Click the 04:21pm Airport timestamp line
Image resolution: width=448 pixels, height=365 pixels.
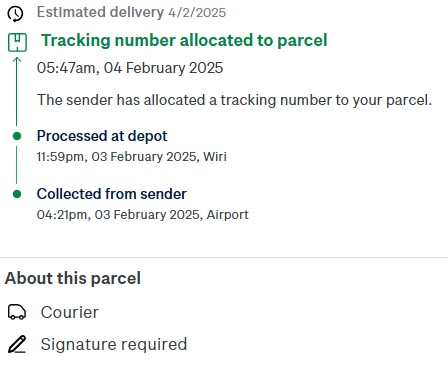[x=143, y=214]
